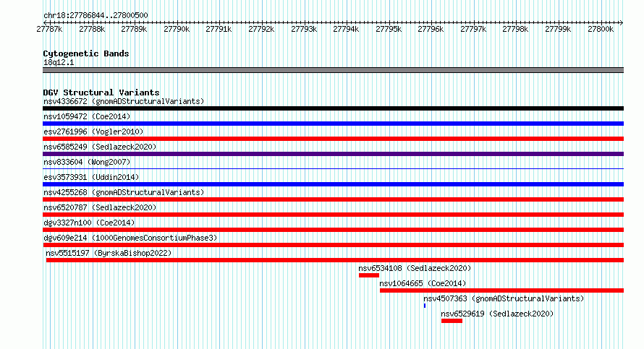Click the 27795k ruler tick label
The height and width of the screenshot is (349, 644).
click(389, 29)
